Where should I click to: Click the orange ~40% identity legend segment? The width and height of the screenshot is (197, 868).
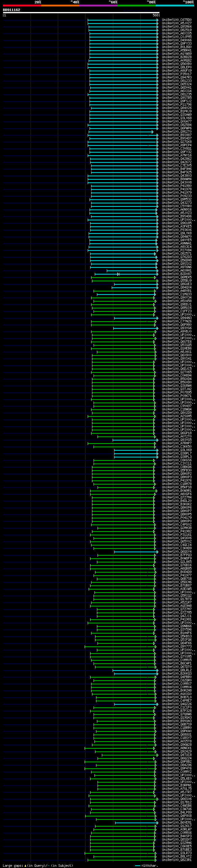pos(60,6)
